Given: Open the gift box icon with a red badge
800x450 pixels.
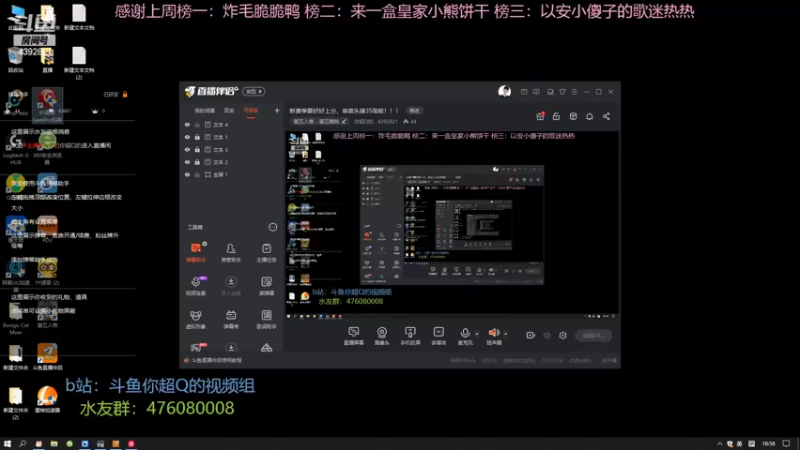Looking at the screenshot, I should [x=540, y=116].
